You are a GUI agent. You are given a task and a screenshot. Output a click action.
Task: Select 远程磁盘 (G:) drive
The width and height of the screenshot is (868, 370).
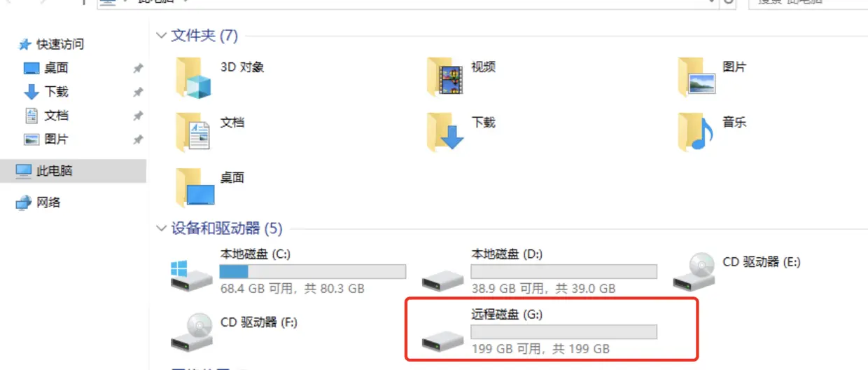click(x=540, y=331)
